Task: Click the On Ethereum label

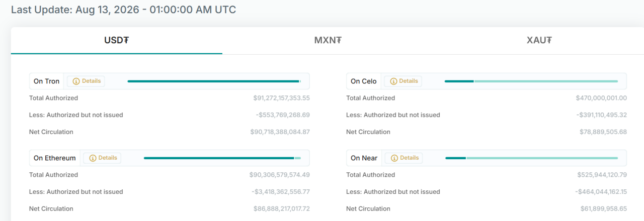Action: [x=54, y=158]
